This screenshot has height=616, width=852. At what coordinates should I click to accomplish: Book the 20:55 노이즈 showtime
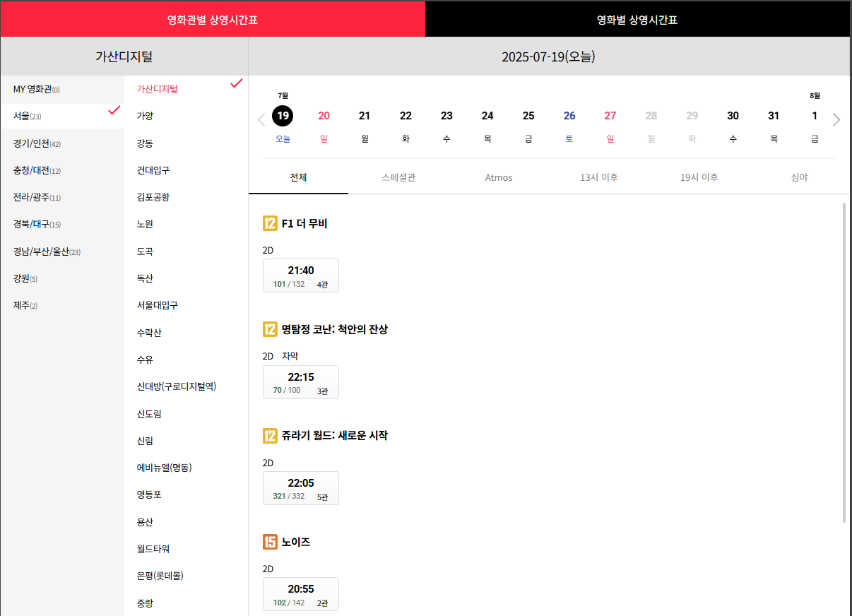coord(301,594)
